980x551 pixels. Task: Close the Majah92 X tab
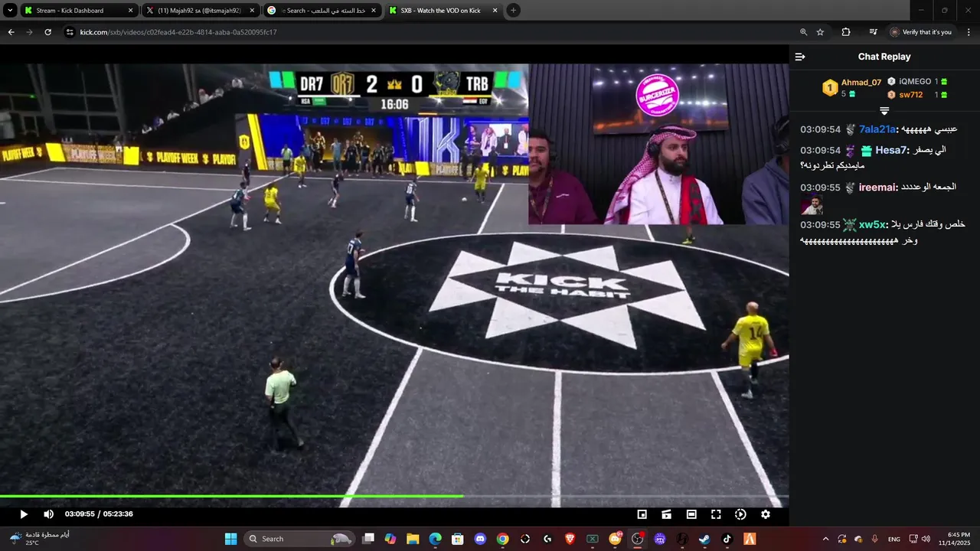tap(252, 11)
